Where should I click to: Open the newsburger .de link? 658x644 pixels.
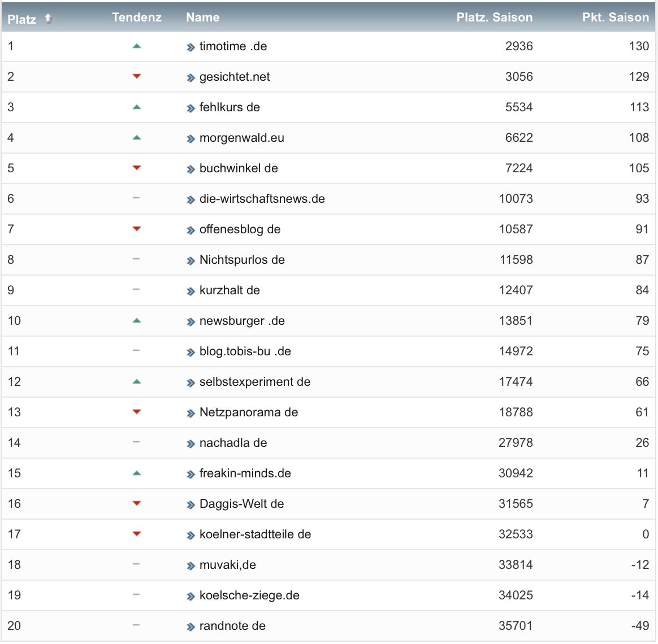point(242,321)
